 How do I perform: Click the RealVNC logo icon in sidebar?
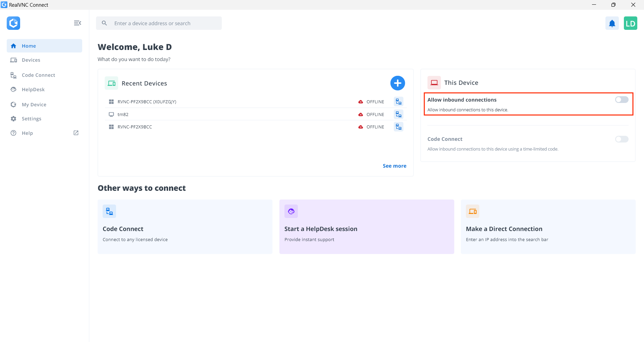pos(13,23)
